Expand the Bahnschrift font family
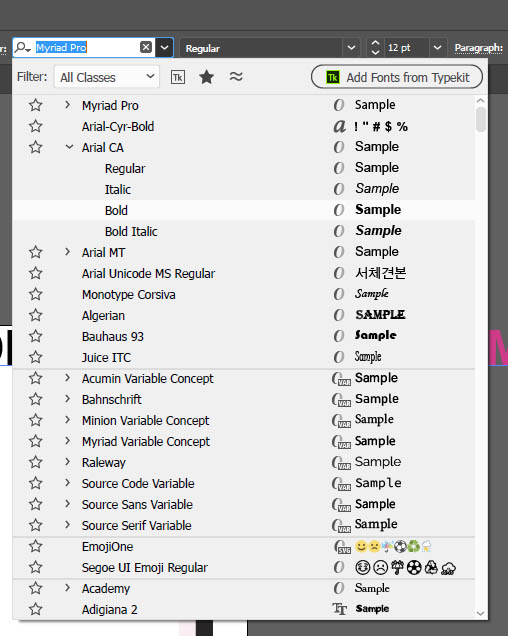 coord(67,399)
